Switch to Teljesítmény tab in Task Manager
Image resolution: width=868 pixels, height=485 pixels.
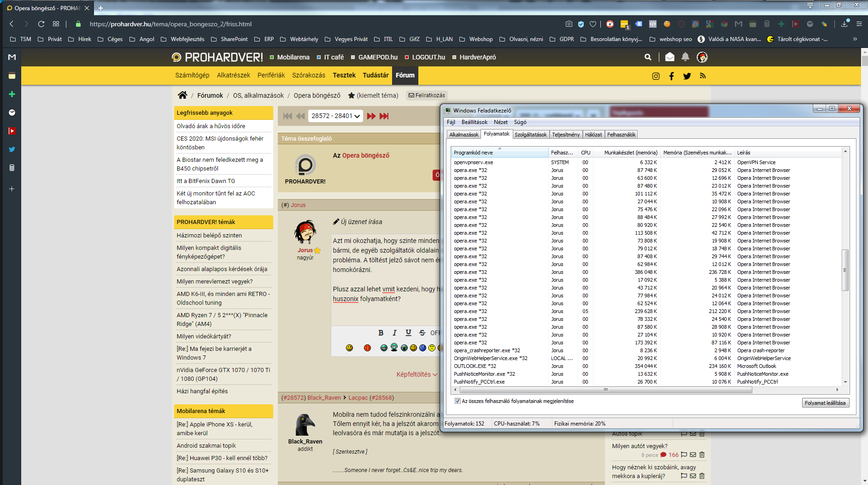point(566,135)
